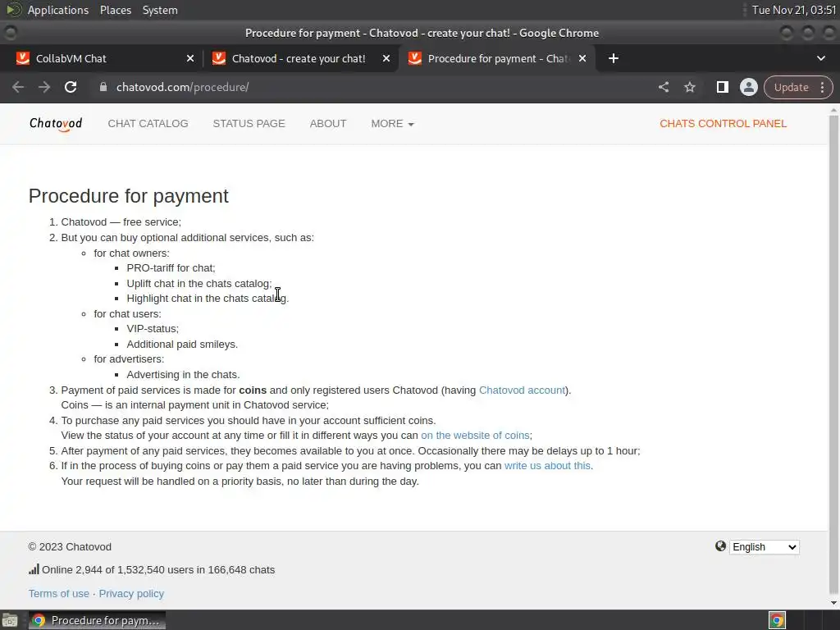Viewport: 840px width, 630px height.
Task: Follow the Chatovod account link
Action: pyautogui.click(x=522, y=390)
